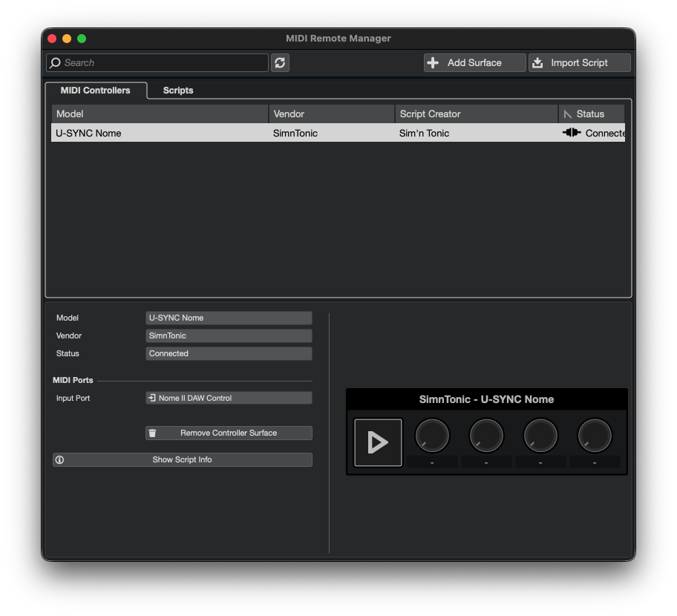Screen dimensions: 677x616
Task: Click the refresh icon next to Search
Action: pyautogui.click(x=280, y=62)
